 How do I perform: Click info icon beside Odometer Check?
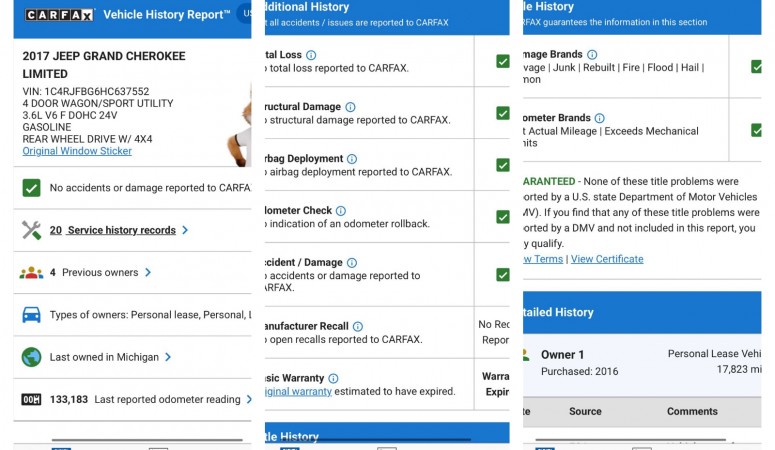pyautogui.click(x=341, y=211)
